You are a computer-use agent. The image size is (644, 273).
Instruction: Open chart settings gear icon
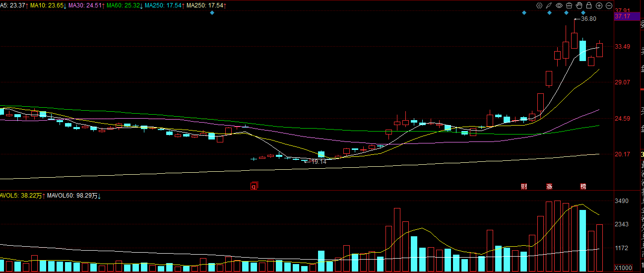[x=539, y=5]
